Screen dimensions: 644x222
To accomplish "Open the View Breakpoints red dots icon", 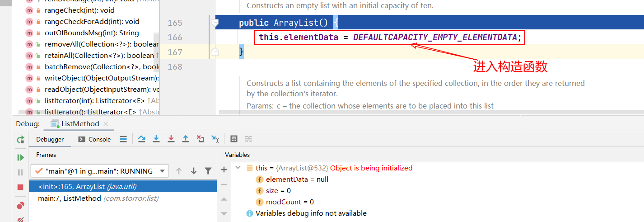I will click(x=20, y=206).
